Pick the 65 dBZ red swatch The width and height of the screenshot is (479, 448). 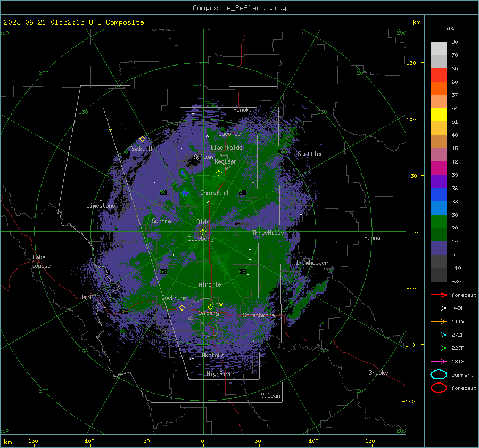(x=439, y=75)
